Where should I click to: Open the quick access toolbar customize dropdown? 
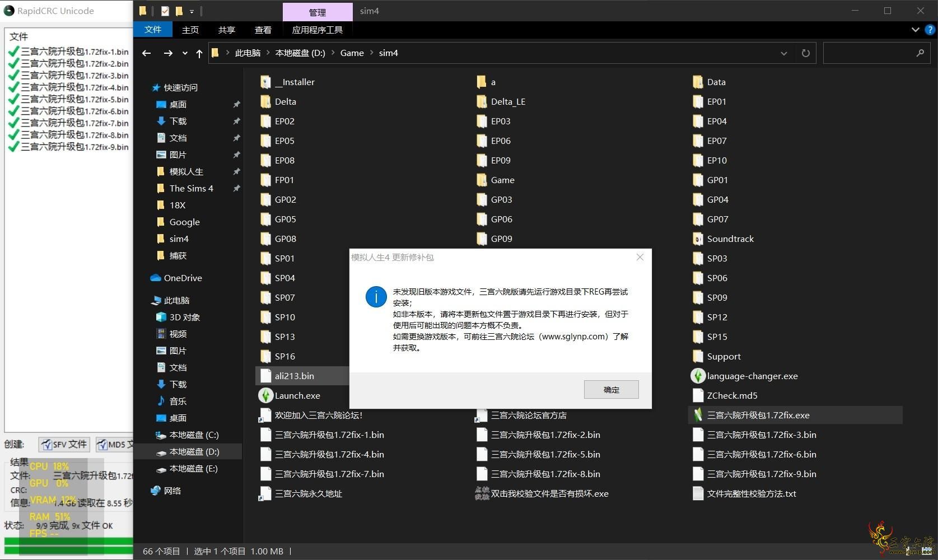192,11
